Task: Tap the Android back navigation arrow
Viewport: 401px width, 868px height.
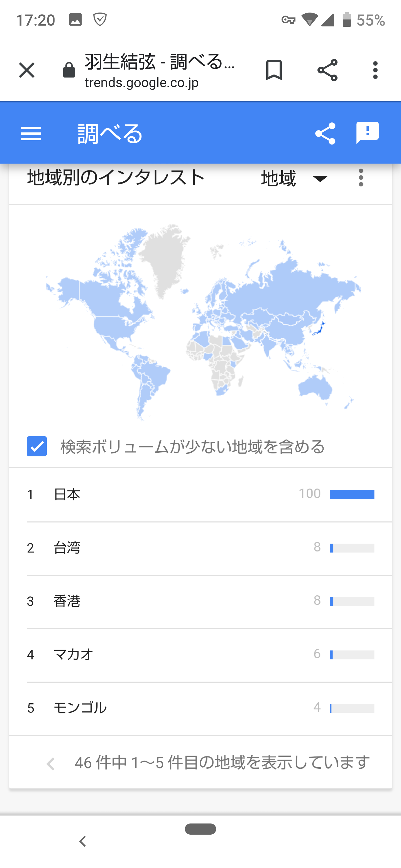Action: (x=83, y=841)
